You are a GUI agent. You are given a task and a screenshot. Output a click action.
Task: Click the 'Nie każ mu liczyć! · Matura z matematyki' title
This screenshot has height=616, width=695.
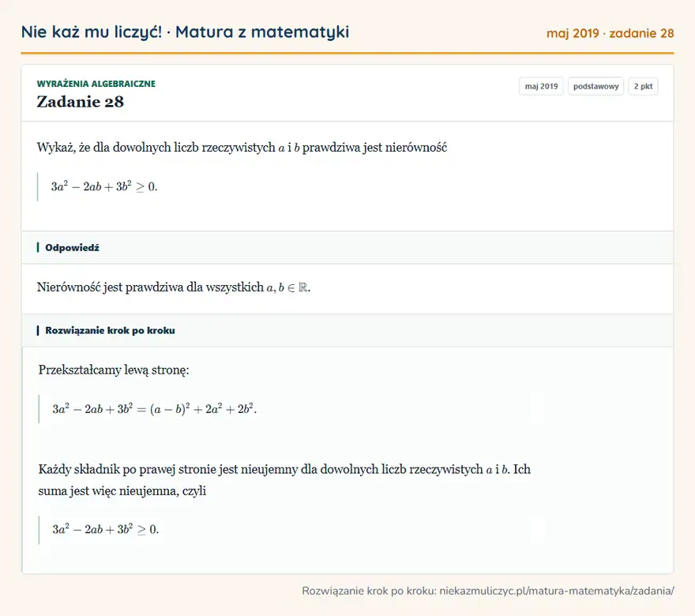[186, 32]
